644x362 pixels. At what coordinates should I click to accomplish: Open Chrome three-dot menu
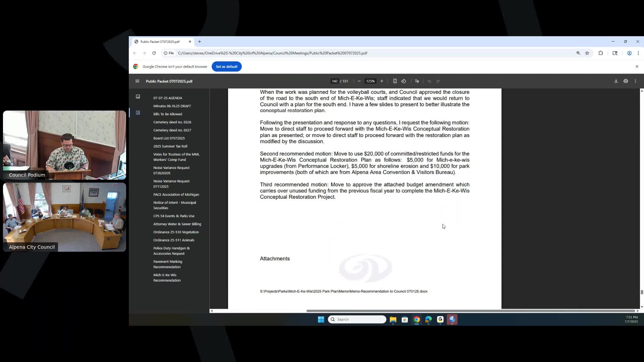click(638, 53)
